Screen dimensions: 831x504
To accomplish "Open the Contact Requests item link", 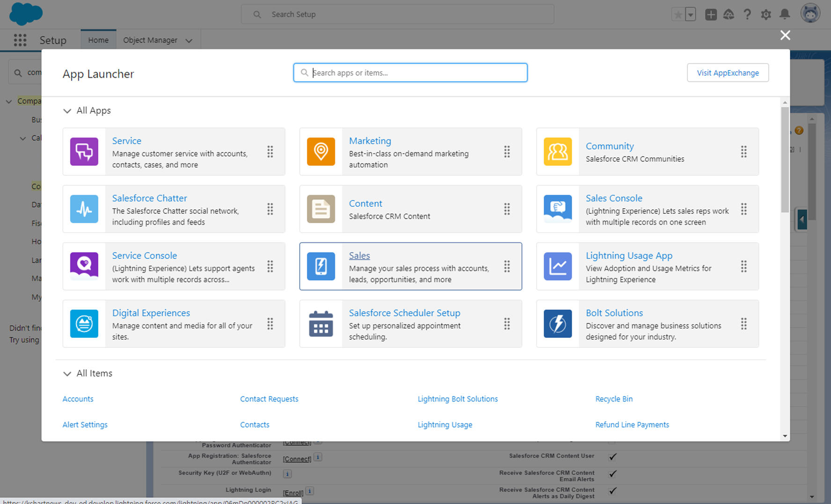I will coord(269,399).
